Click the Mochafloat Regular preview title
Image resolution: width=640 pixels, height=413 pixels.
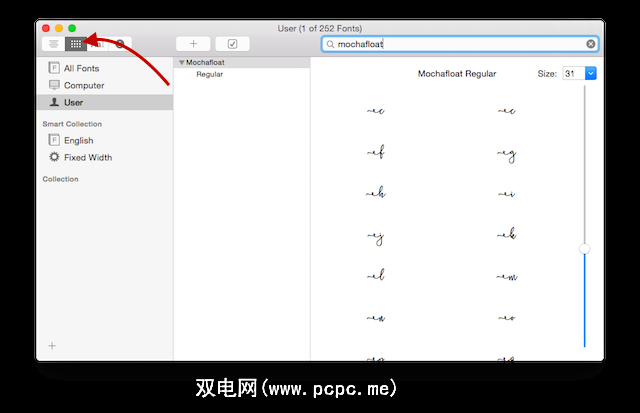click(457, 74)
